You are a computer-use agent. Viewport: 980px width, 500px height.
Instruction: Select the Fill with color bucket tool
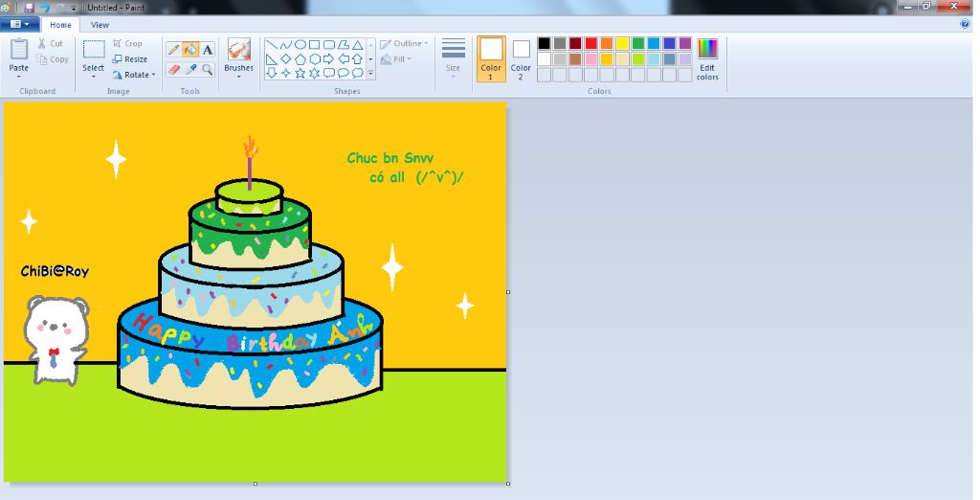190,50
